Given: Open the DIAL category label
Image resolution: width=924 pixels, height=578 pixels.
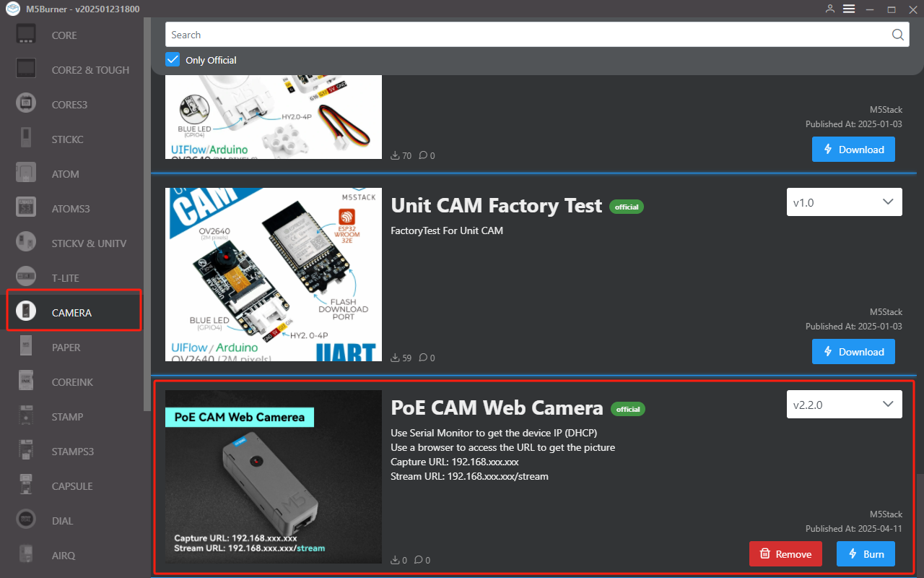Looking at the screenshot, I should [63, 521].
